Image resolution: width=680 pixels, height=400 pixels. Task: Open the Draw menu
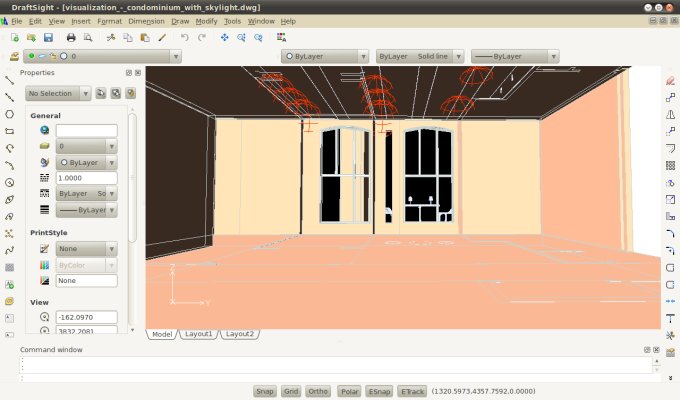coord(180,21)
